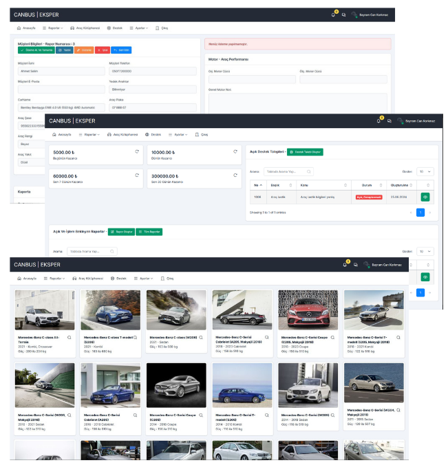Refresh the Dünün Kazancı 10000.00 card
448x476 pixels.
tap(235, 151)
